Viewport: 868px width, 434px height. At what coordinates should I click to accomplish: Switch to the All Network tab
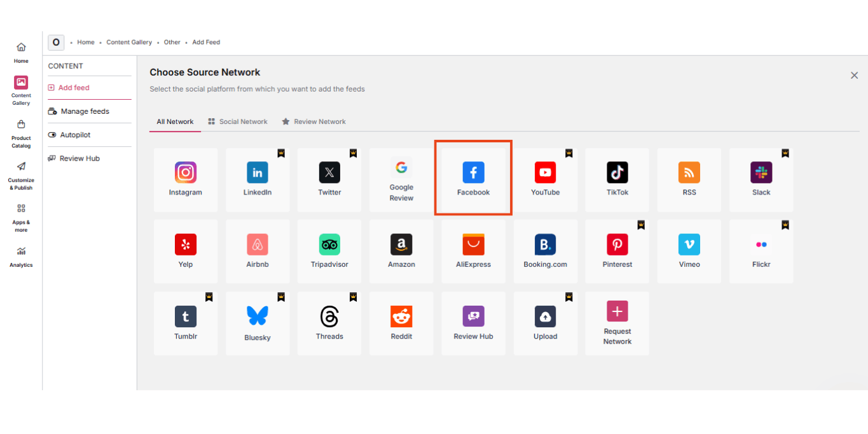[x=175, y=121]
